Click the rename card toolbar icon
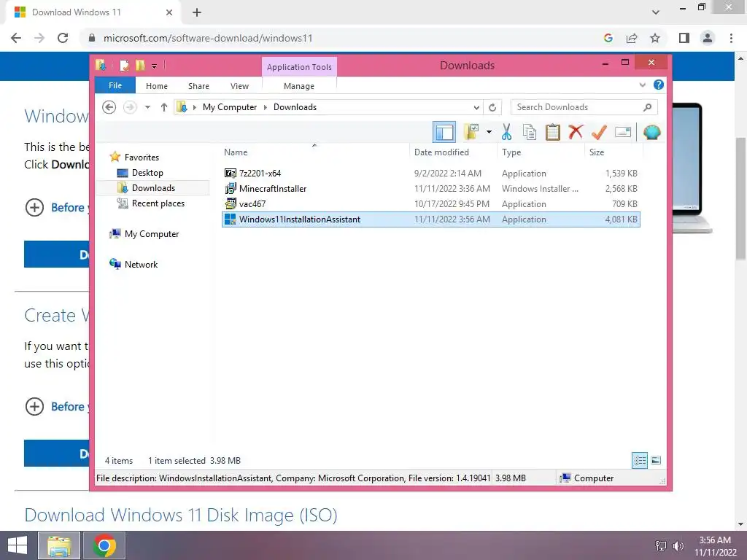This screenshot has width=747, height=560. [x=623, y=132]
